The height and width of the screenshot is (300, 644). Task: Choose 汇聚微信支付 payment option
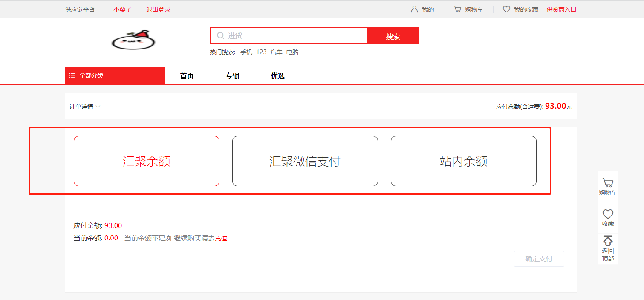305,161
